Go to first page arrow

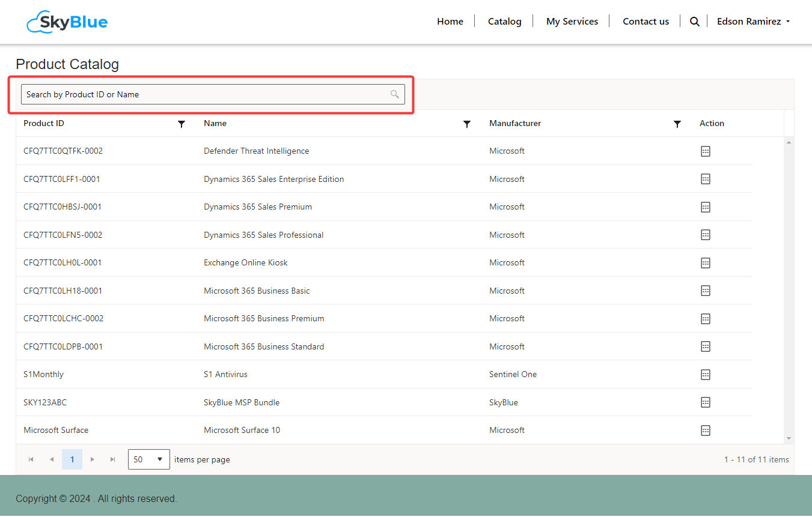(31, 459)
